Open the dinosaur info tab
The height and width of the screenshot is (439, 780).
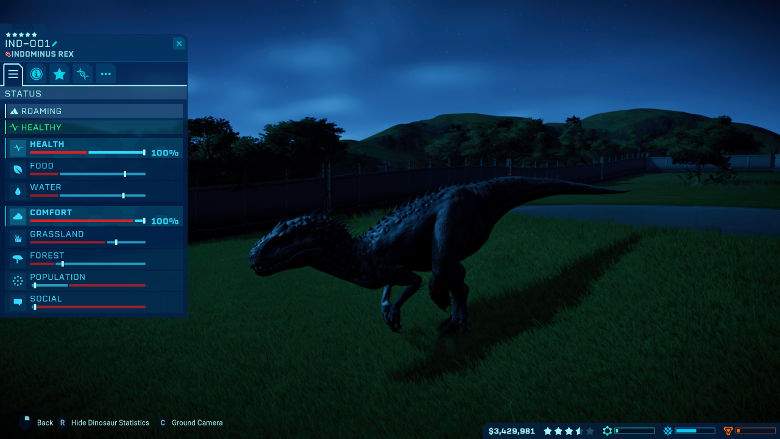(x=36, y=74)
